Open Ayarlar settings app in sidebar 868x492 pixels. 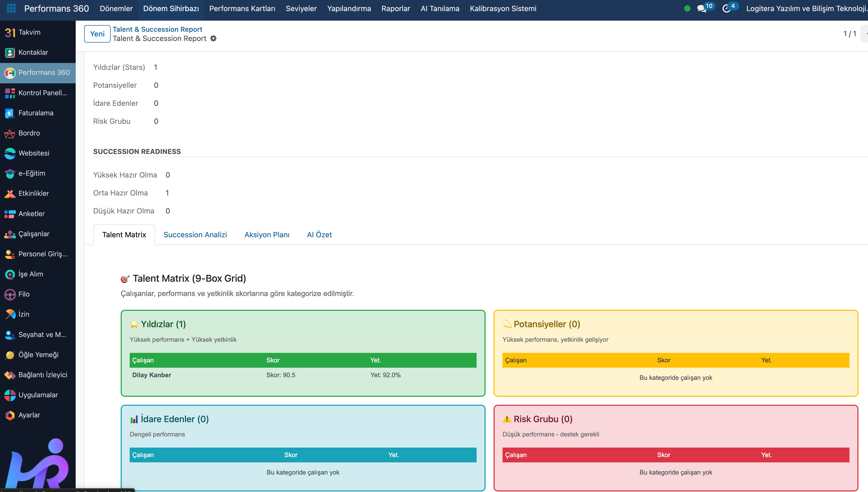(x=38, y=415)
